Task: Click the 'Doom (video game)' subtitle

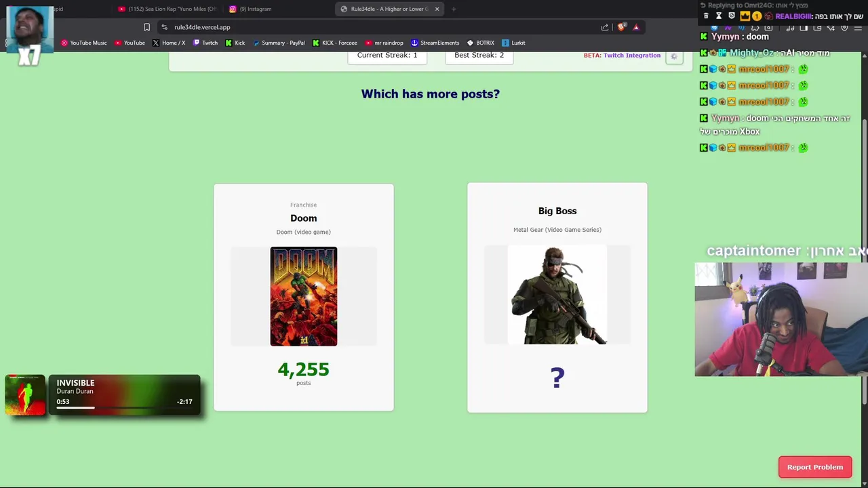Action: point(304,232)
